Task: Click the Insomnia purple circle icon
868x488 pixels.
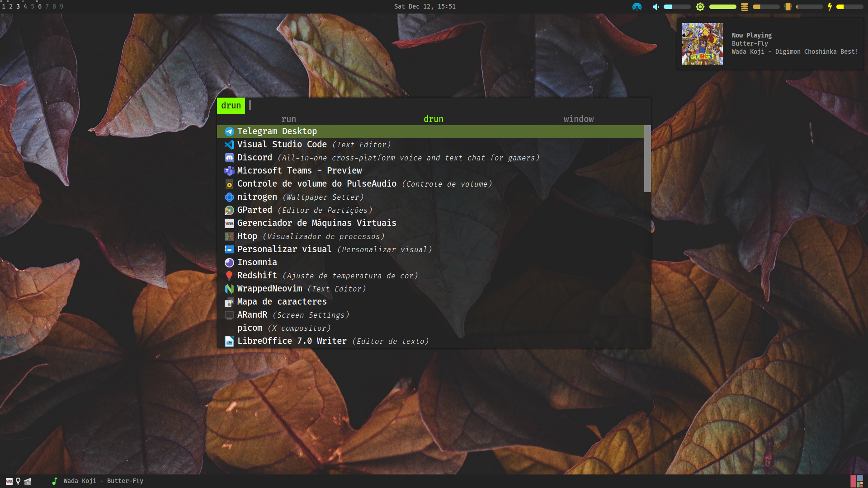Action: tap(229, 263)
